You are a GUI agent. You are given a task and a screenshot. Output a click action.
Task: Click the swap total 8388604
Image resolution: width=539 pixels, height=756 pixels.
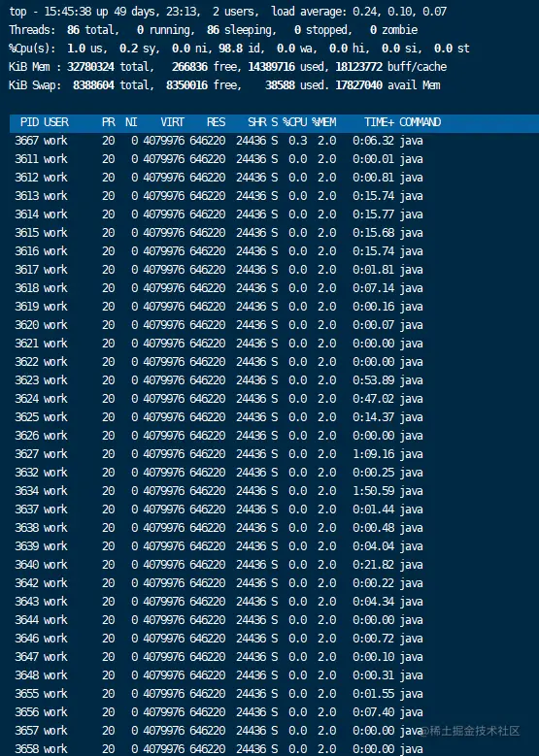93,85
